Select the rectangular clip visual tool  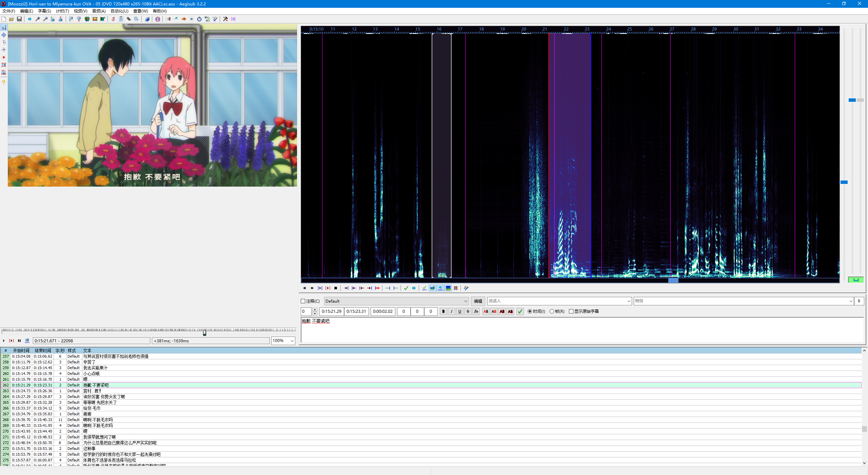tap(4, 65)
